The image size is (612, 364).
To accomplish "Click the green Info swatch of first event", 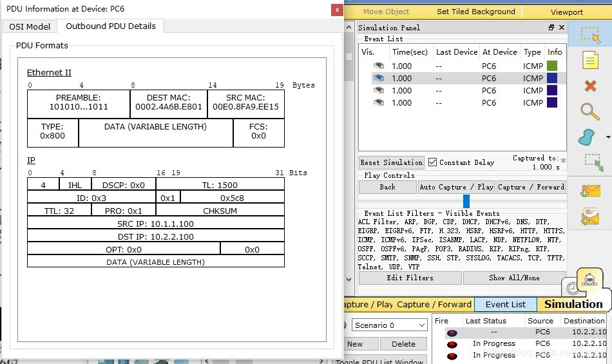I will coord(552,66).
